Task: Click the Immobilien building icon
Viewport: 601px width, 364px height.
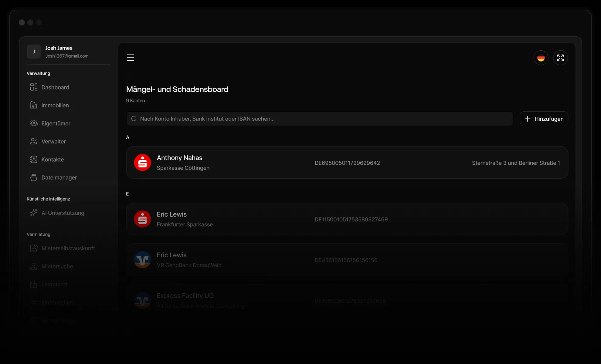Action: [x=34, y=105]
